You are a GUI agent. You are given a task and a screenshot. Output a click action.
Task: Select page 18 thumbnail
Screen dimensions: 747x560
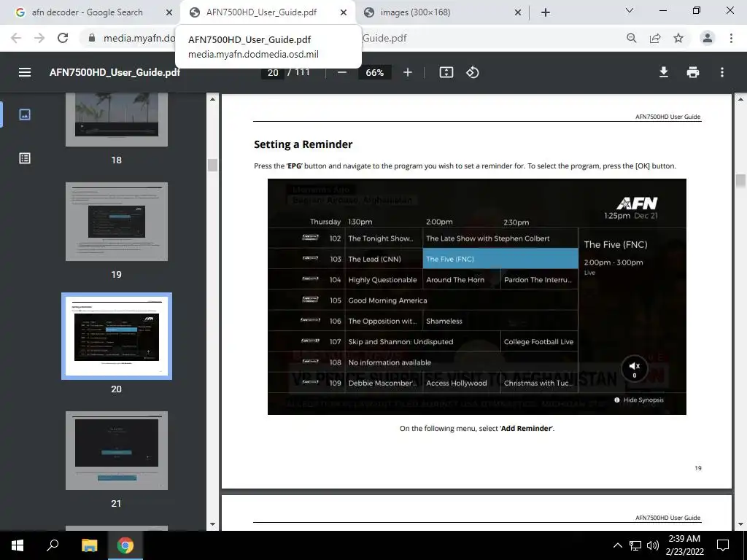click(117, 120)
